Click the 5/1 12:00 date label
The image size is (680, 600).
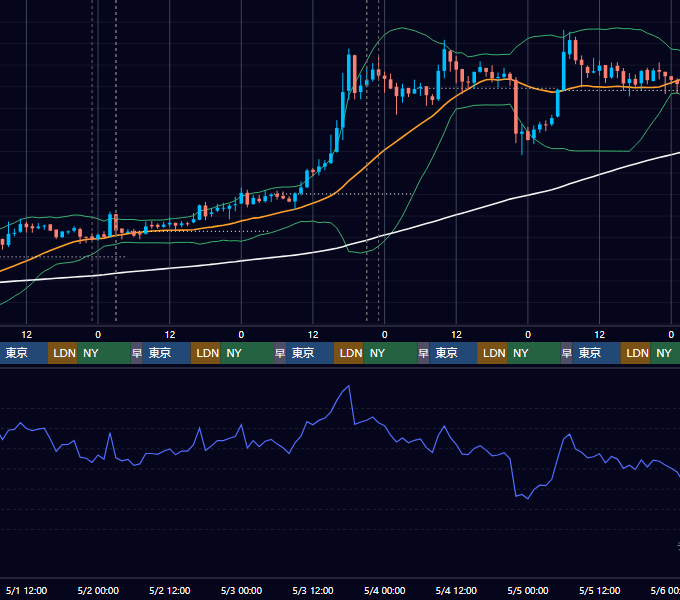pos(26,590)
